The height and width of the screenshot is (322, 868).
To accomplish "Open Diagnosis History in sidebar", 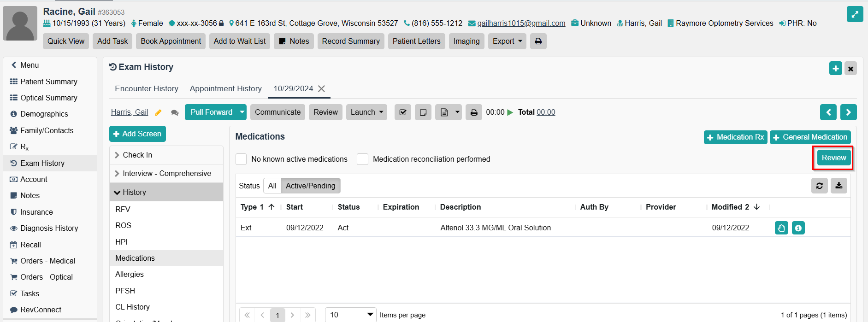I will tap(49, 228).
